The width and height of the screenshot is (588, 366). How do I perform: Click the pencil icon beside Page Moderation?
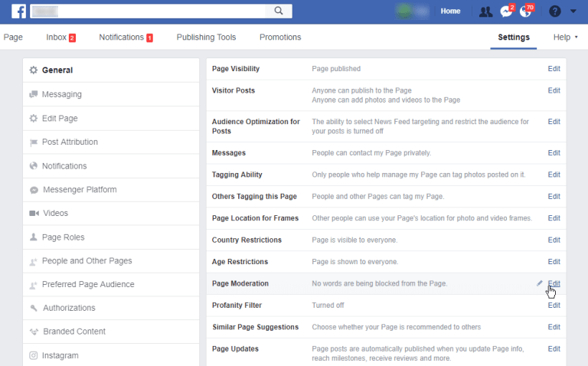pos(540,283)
